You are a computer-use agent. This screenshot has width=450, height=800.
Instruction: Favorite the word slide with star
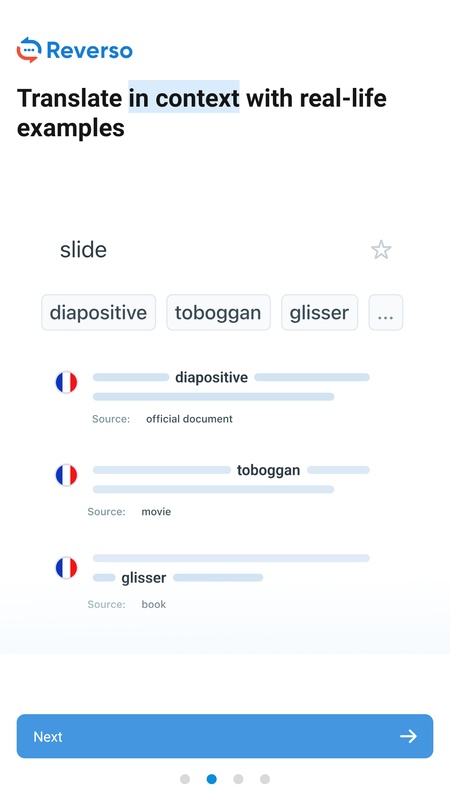coord(381,250)
